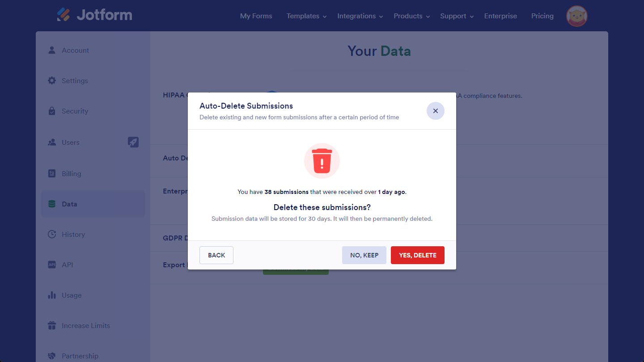
Task: Expand the Integrations dropdown arrow
Action: coord(381,17)
